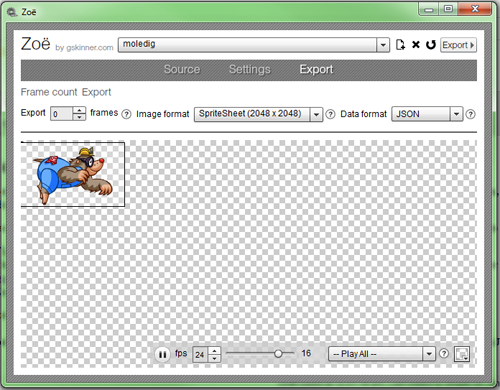Click the frame scrubber slider handle
The width and height of the screenshot is (500, 390).
(x=278, y=354)
